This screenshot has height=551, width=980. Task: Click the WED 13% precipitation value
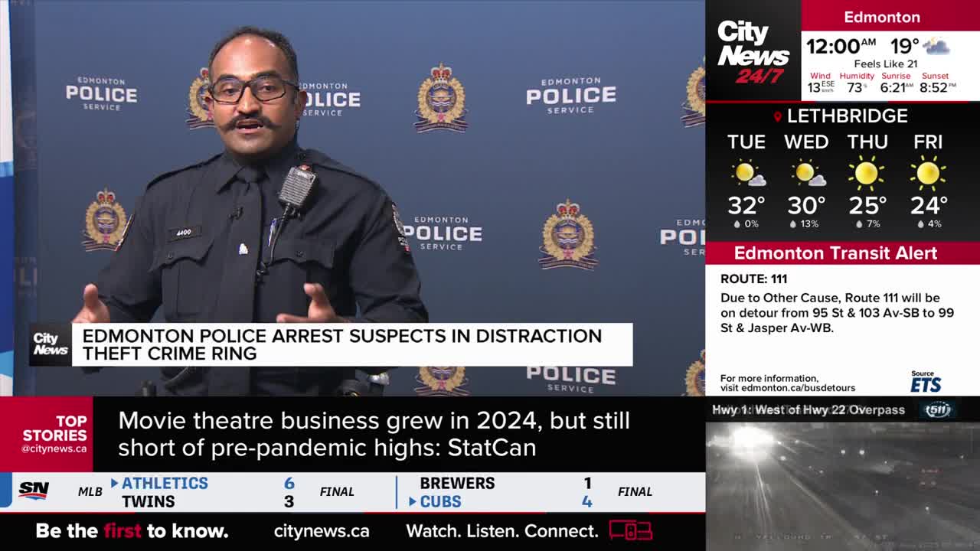[x=809, y=224]
